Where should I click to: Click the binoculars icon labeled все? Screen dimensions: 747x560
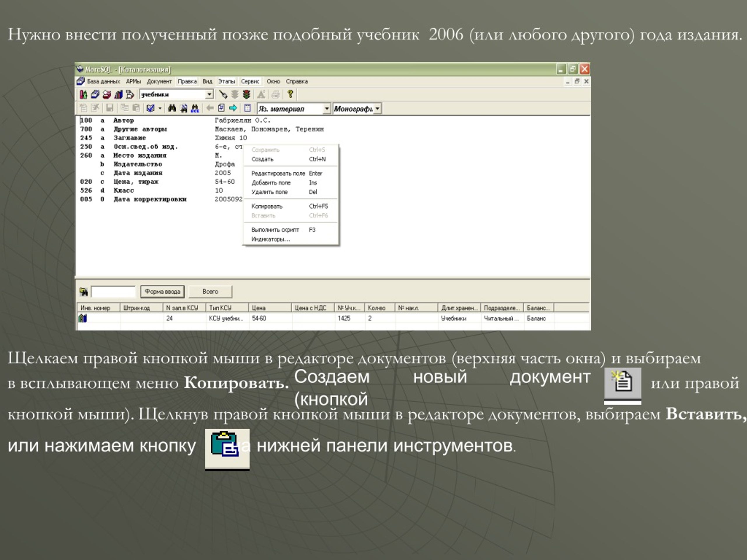pos(195,108)
